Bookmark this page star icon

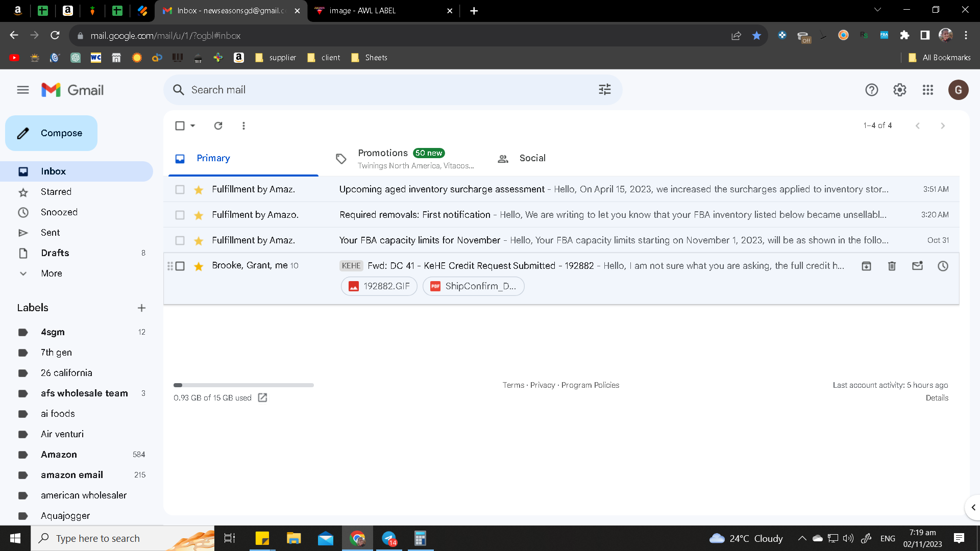756,35
